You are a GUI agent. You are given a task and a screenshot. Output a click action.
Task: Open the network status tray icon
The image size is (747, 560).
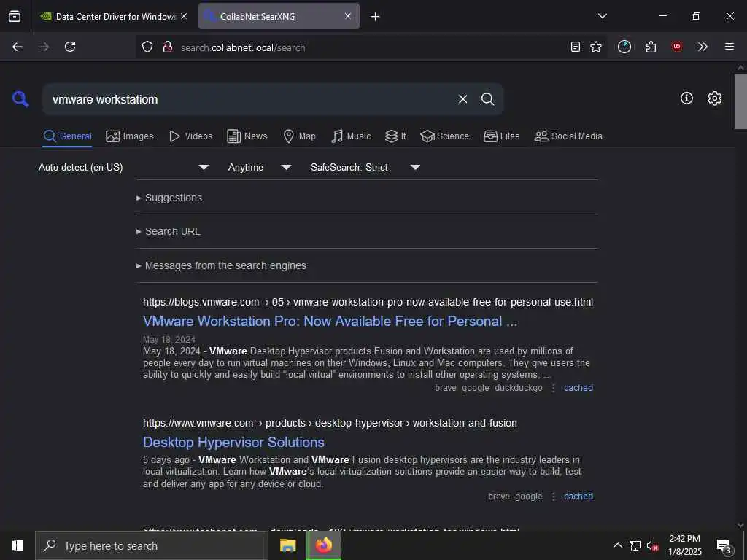coord(635,545)
